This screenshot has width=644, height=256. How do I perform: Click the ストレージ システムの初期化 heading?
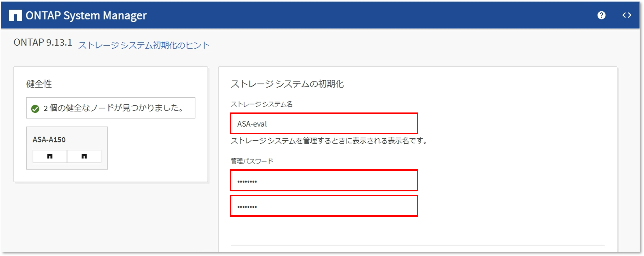287,84
